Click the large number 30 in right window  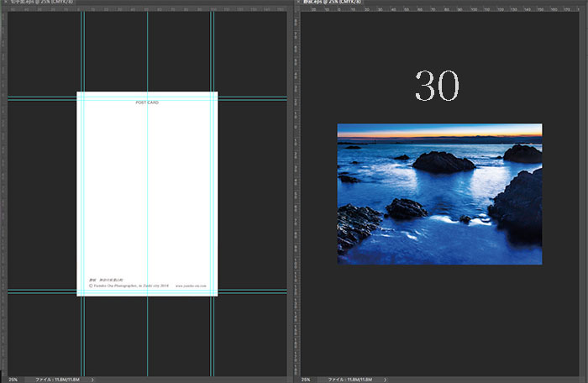click(x=437, y=86)
